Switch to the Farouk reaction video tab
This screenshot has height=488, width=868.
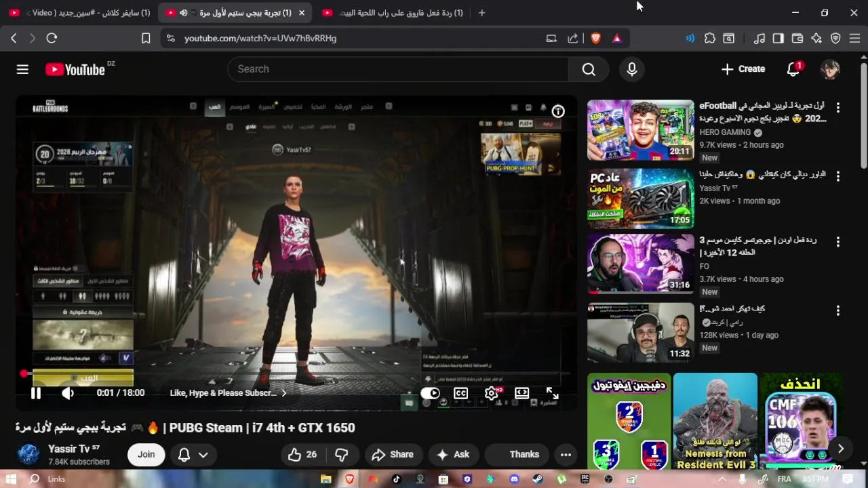[x=393, y=13]
